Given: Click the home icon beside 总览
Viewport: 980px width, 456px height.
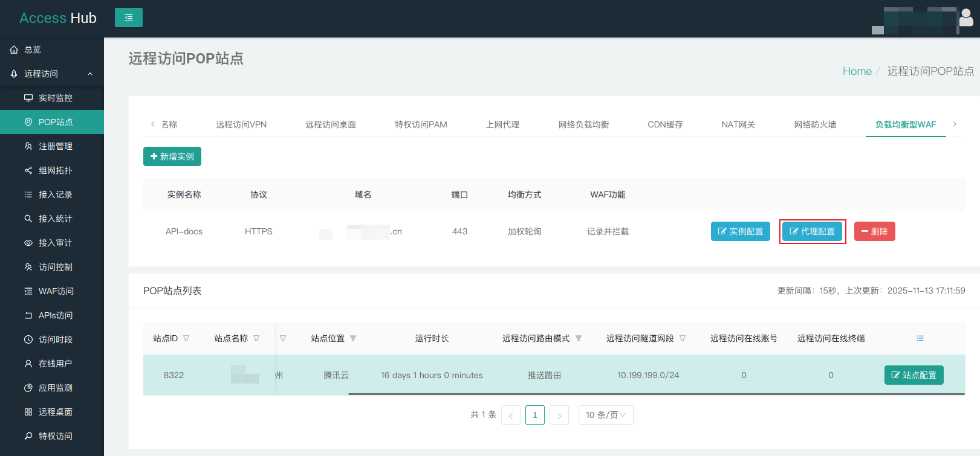Looking at the screenshot, I should (14, 50).
